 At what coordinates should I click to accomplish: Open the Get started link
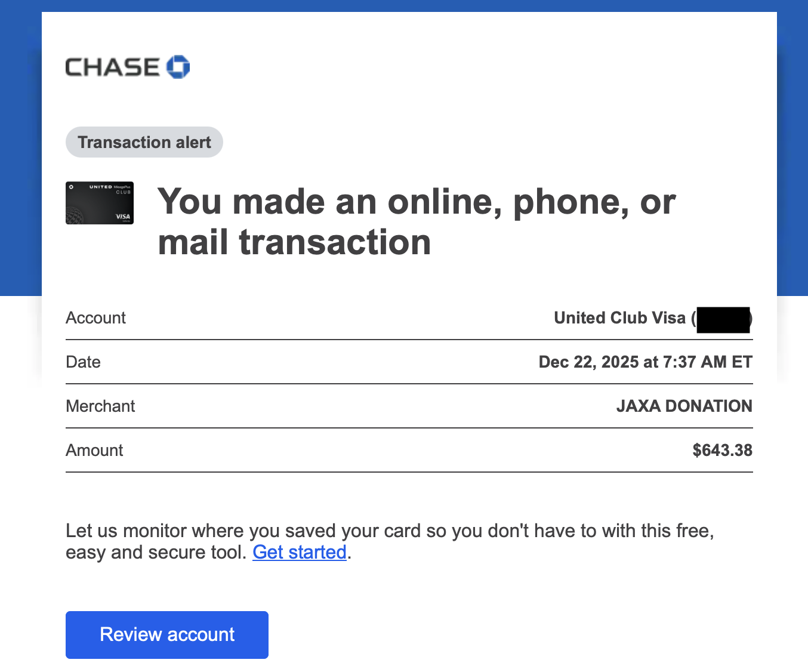click(300, 553)
